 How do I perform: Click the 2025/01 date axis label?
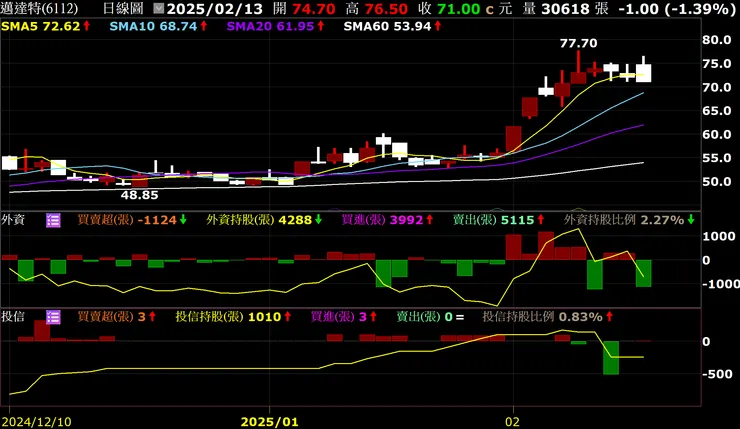pos(269,421)
